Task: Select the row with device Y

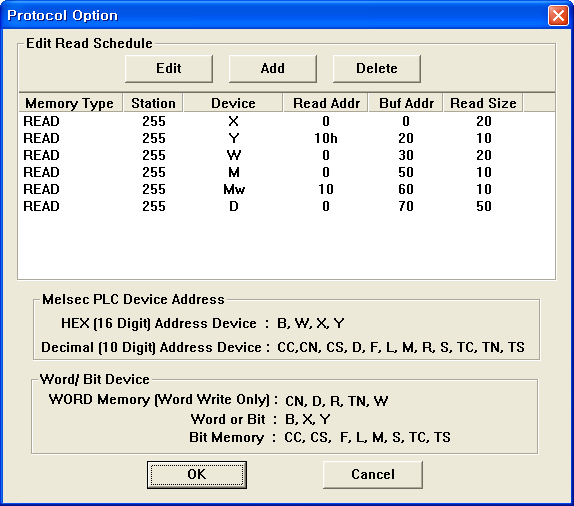Action: click(x=287, y=138)
